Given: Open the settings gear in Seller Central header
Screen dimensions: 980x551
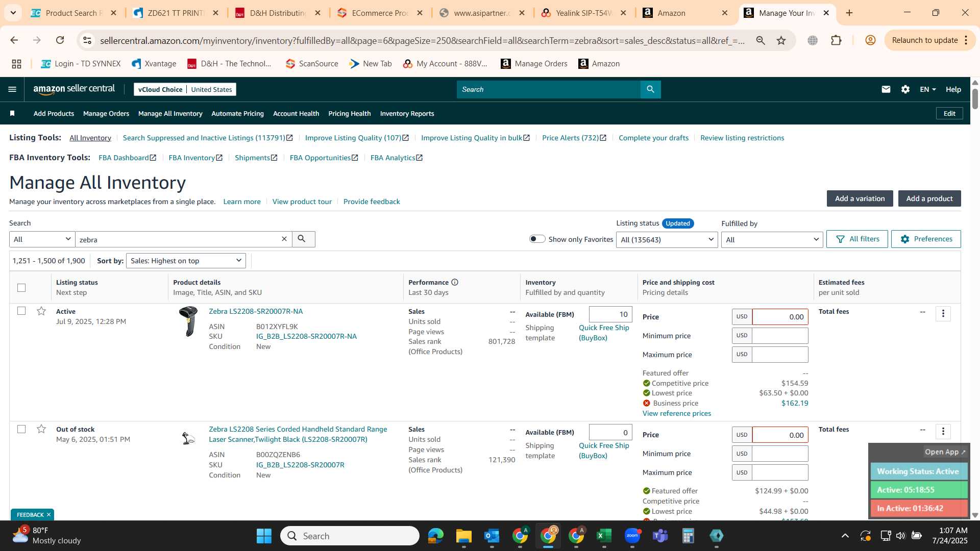Looking at the screenshot, I should click(x=905, y=89).
